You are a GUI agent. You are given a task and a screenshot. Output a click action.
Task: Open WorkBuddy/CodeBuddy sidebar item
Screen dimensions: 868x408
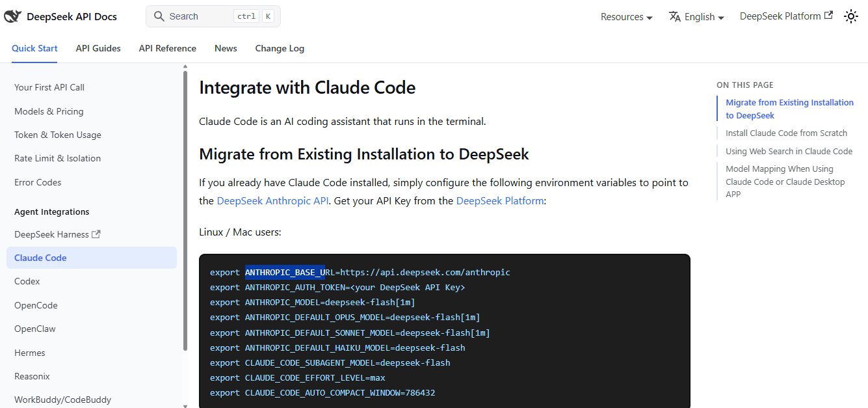coord(62,400)
